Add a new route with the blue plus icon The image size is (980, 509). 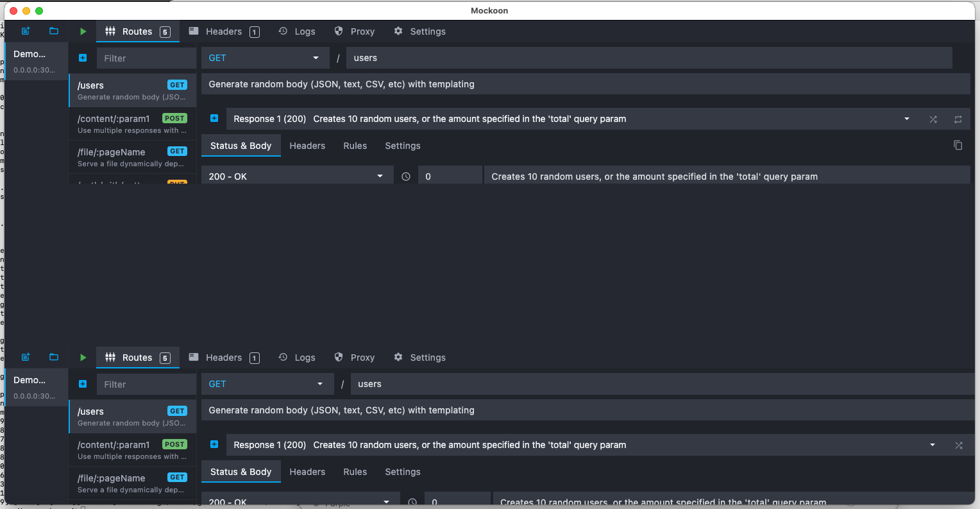click(82, 57)
